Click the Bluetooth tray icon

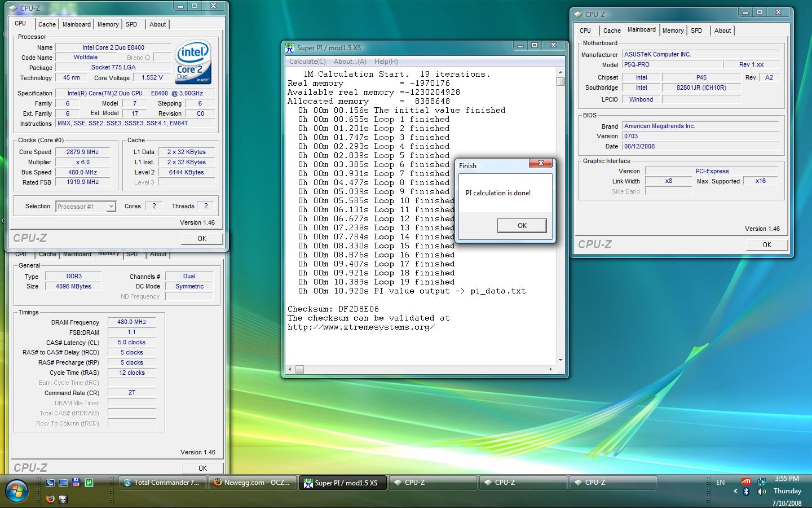coord(746,492)
